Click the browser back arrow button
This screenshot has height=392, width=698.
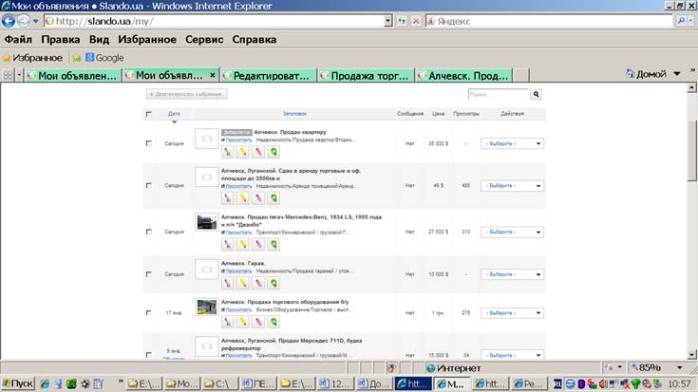pyautogui.click(x=8, y=21)
